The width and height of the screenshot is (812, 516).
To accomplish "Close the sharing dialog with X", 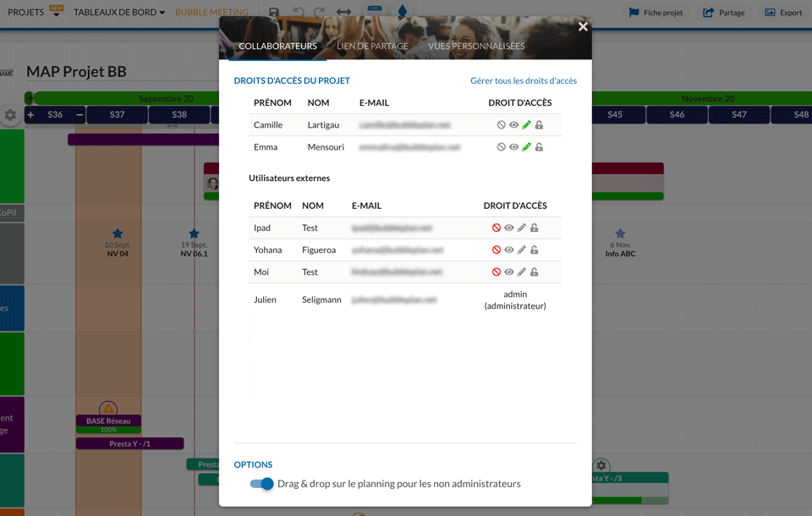I will point(583,26).
